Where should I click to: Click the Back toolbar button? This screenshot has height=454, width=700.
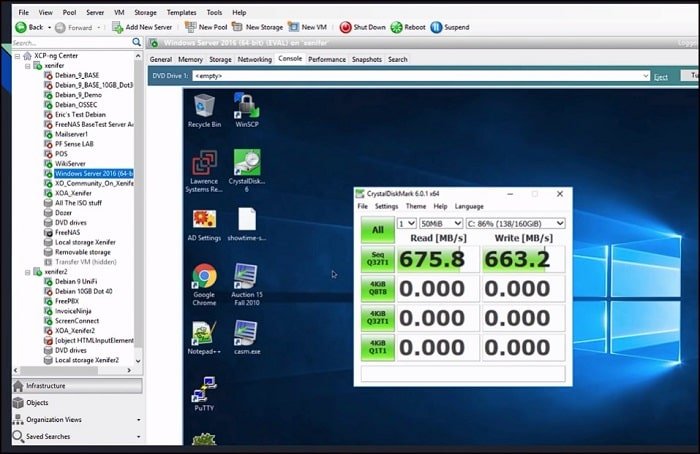coord(29,27)
